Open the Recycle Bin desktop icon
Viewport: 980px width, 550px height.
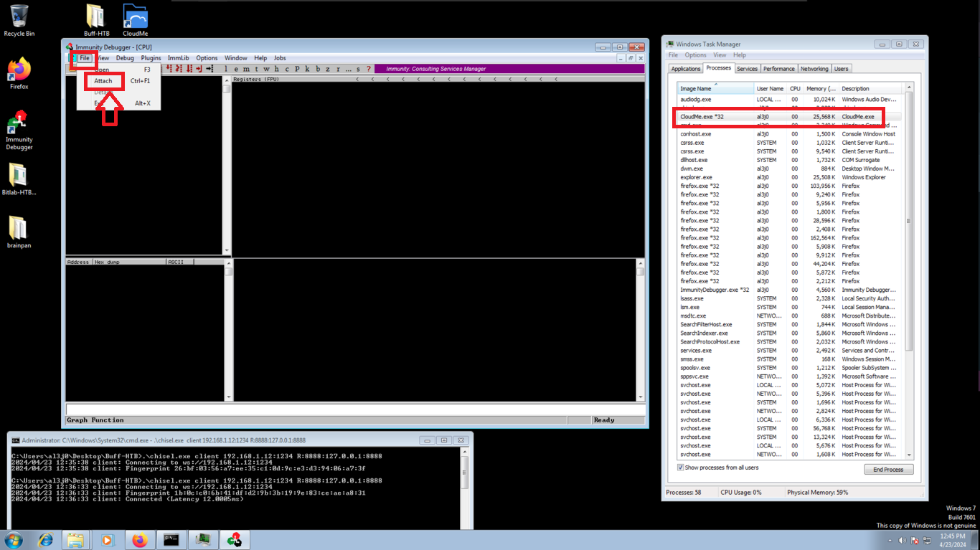pos(19,20)
